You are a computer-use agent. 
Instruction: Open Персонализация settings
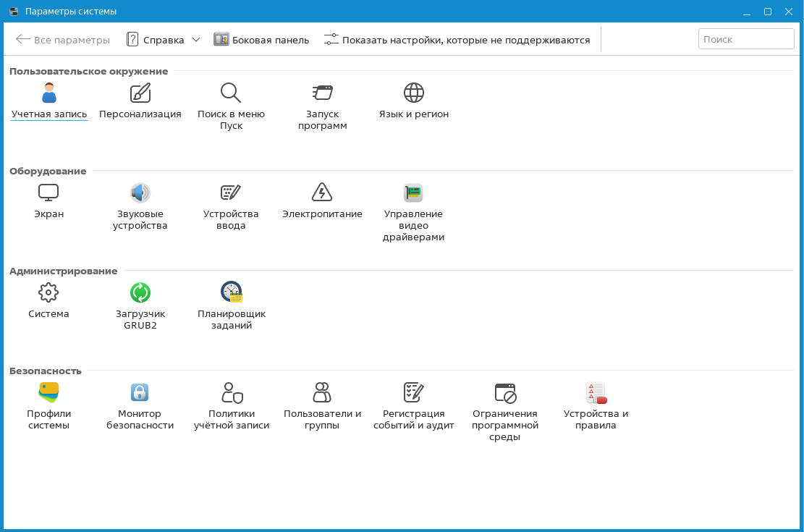coord(140,93)
